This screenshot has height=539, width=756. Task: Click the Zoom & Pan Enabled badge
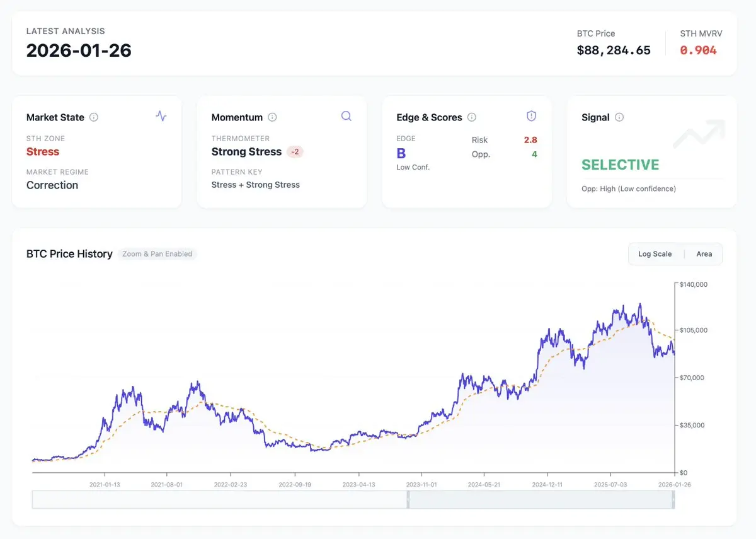coord(157,254)
